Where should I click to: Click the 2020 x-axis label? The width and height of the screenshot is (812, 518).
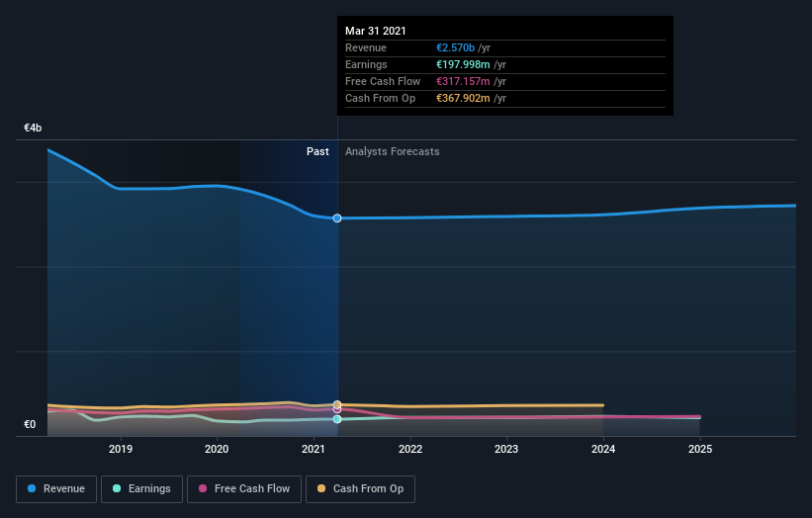[x=217, y=449]
